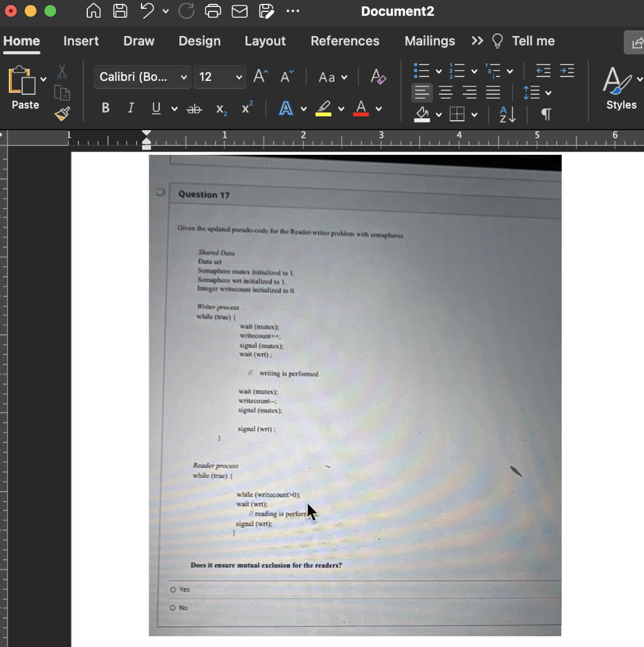
Task: Open the Draw ribbon tab
Action: pos(138,41)
